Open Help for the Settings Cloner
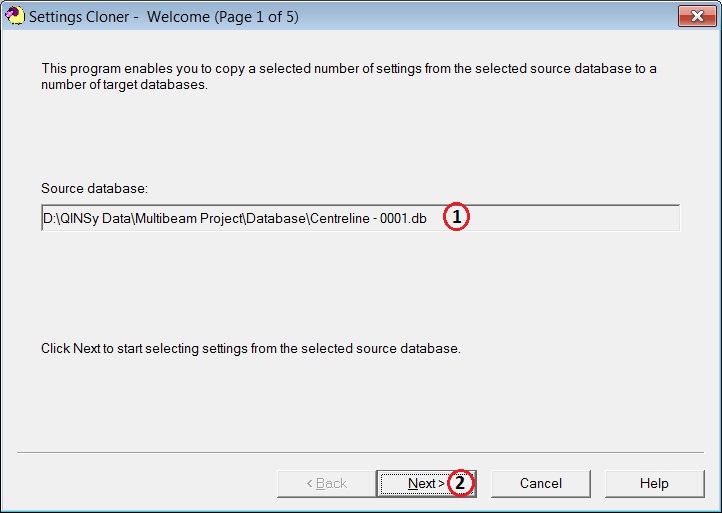Screen dimensions: 722x513 point(654,483)
